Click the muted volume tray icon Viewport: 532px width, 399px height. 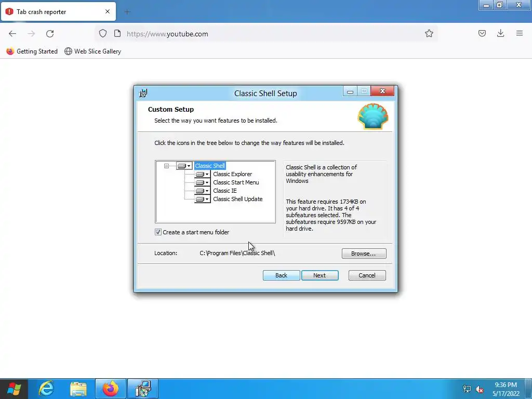point(480,389)
